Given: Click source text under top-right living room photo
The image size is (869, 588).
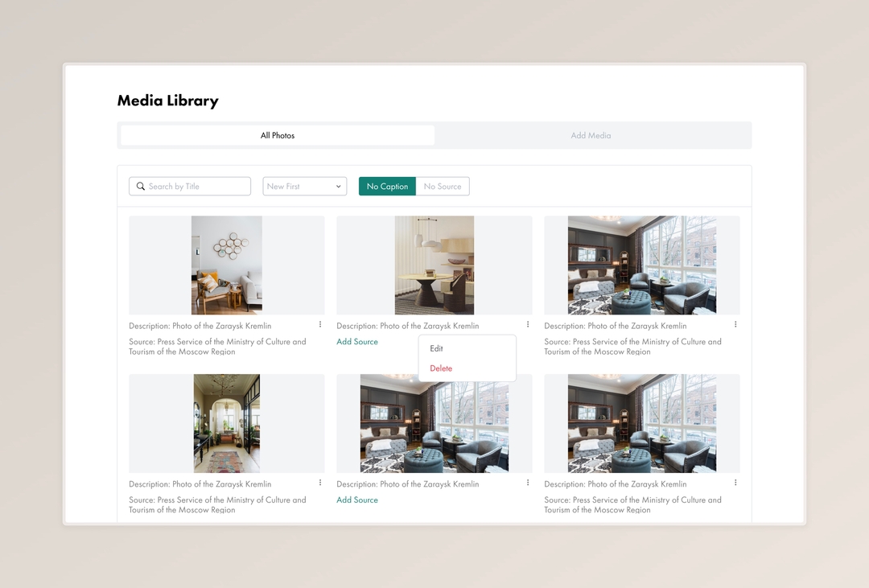Looking at the screenshot, I should coord(632,347).
